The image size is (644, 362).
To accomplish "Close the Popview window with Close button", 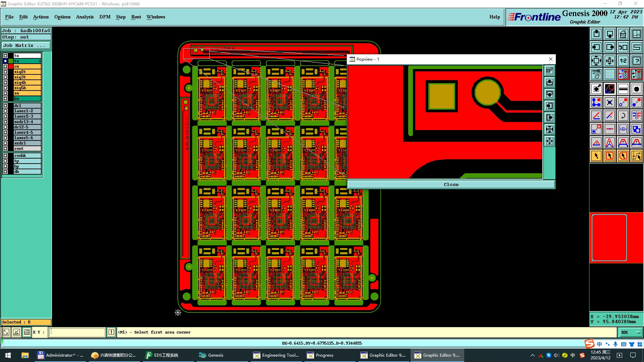I will tap(451, 184).
